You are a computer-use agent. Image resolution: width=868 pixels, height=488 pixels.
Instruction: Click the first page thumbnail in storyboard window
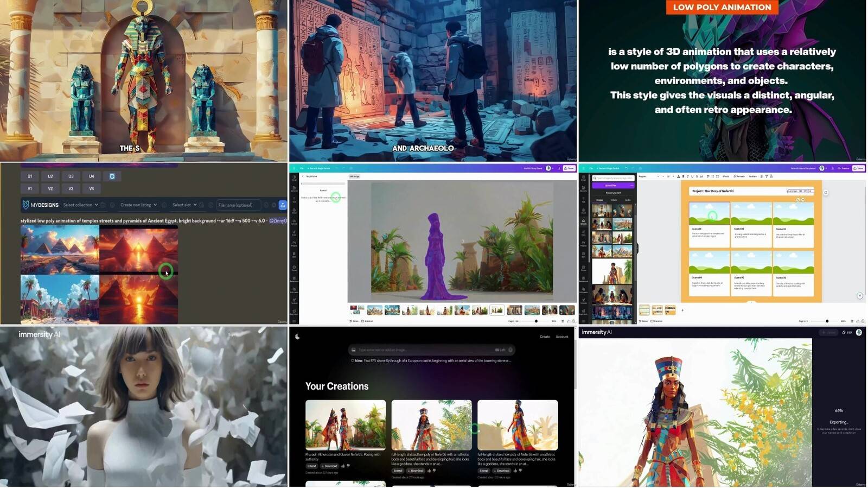point(644,310)
